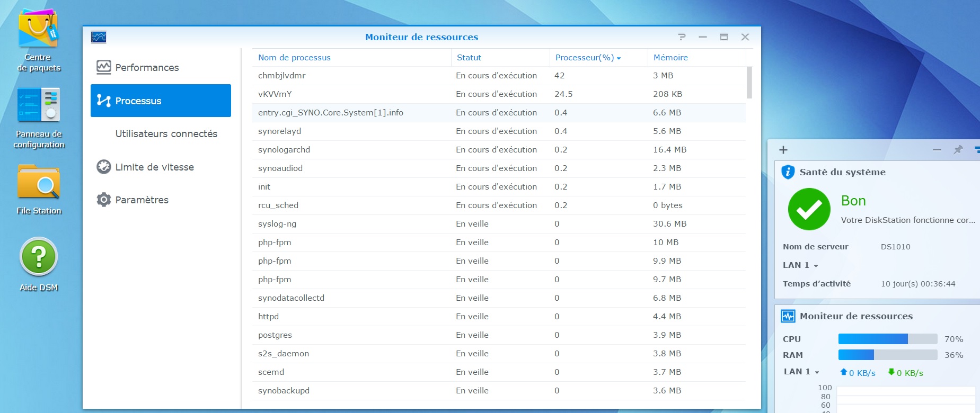Screen dimensions: 980x413
Task: Click the green health status checkmark icon
Action: (809, 209)
